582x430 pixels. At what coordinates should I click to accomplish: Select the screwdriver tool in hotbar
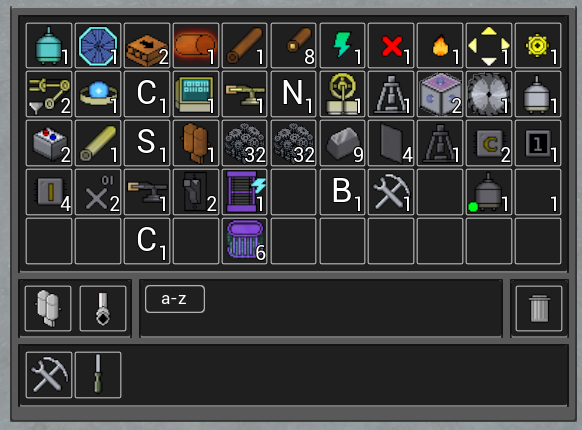[98, 375]
